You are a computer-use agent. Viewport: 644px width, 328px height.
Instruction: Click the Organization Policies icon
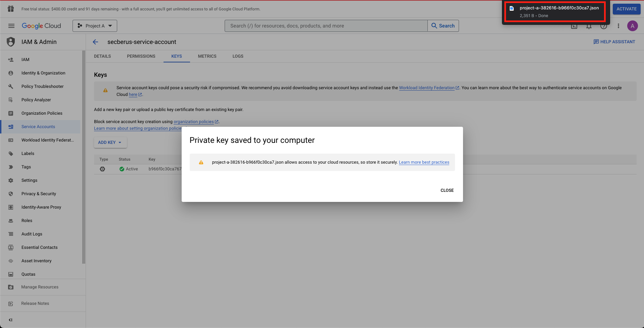click(x=11, y=113)
